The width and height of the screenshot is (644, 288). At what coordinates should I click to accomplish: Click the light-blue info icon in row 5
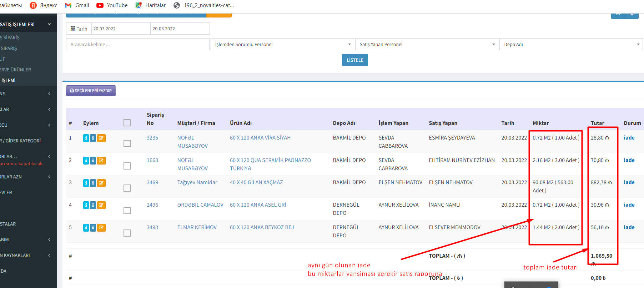tap(86, 228)
